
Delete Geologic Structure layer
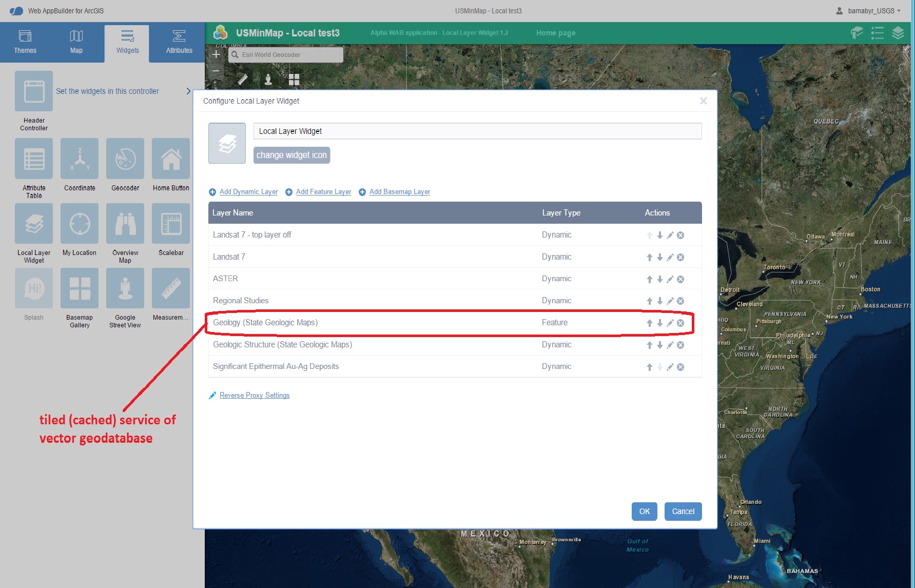(x=680, y=345)
